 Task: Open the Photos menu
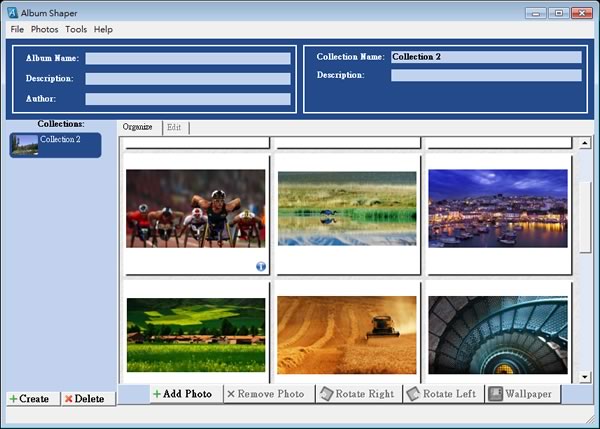pyautogui.click(x=45, y=29)
